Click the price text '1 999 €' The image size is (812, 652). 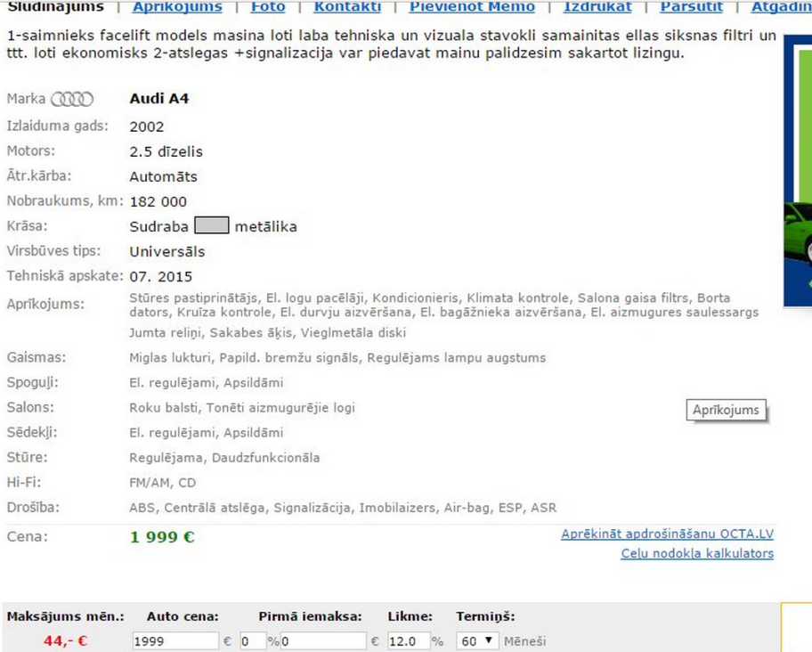point(162,537)
